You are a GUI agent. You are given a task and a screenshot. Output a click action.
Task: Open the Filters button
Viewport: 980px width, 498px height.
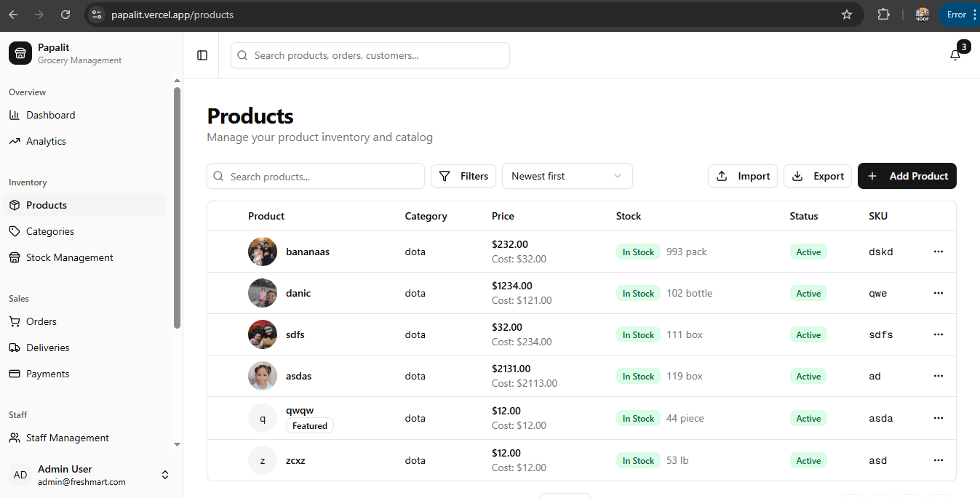point(463,176)
